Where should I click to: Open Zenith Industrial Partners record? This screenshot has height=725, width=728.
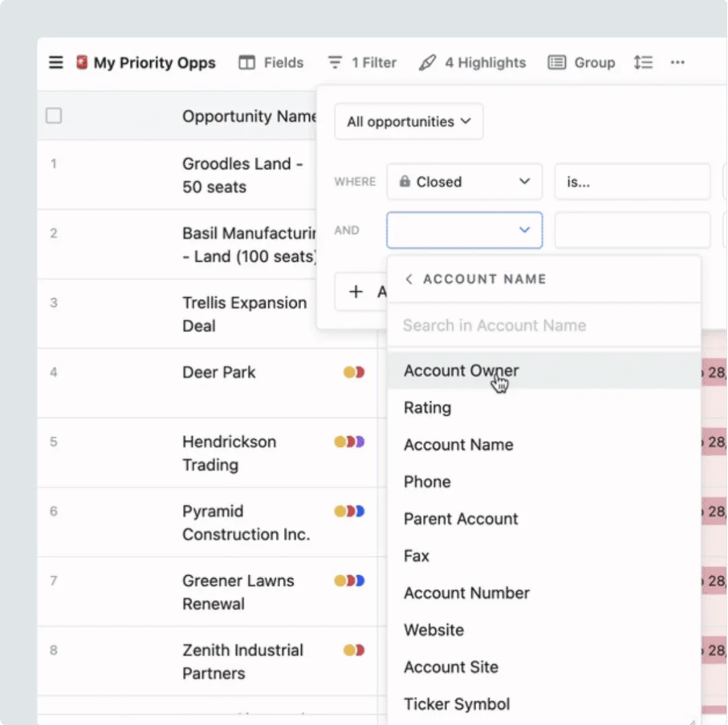click(x=243, y=662)
